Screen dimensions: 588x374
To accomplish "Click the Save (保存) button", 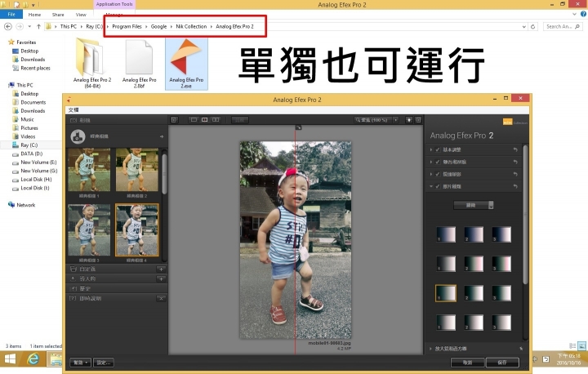I will pyautogui.click(x=502, y=363).
